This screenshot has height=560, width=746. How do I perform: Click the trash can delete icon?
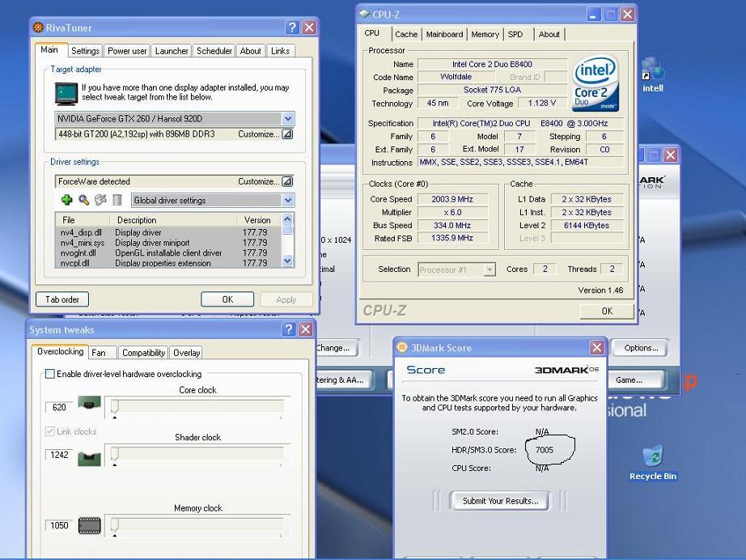(117, 200)
